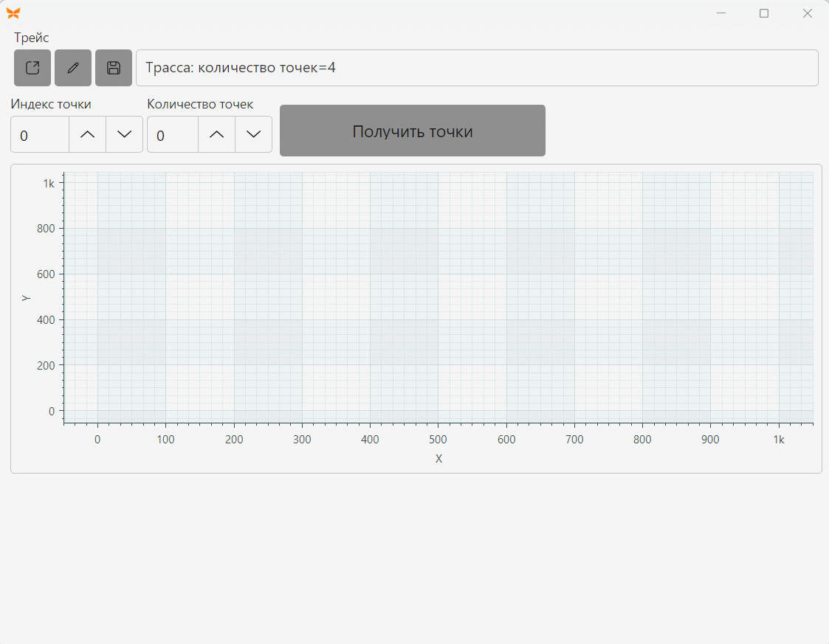This screenshot has width=829, height=644.
Task: Maximize the application window
Action: pyautogui.click(x=764, y=13)
